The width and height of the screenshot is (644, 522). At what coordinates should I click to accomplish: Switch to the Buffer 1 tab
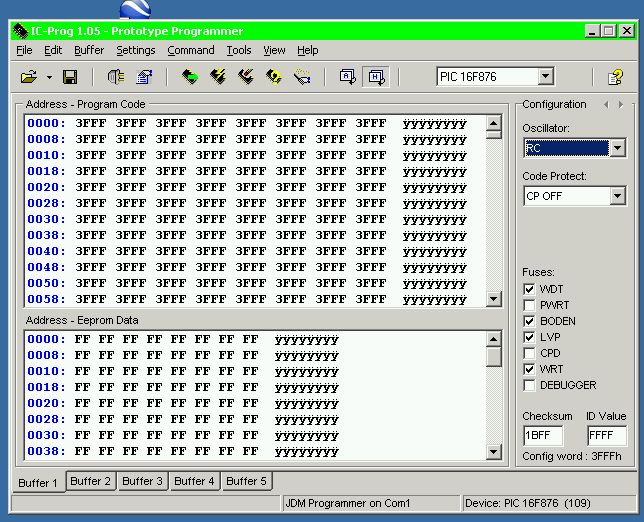[x=38, y=483]
